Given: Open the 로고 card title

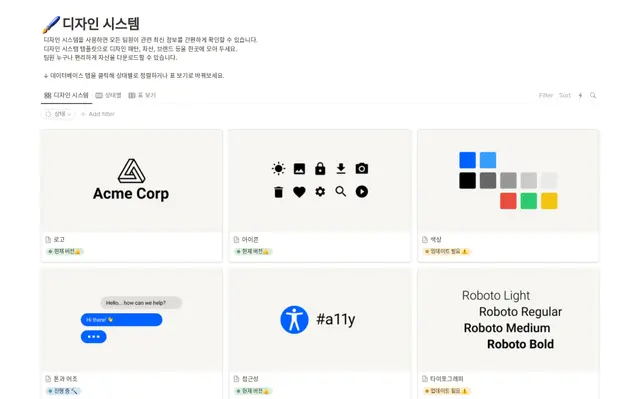Looking at the screenshot, I should tap(59, 239).
